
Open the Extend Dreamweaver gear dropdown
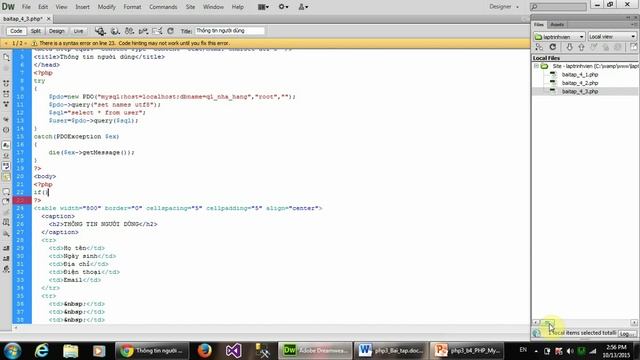click(x=283, y=7)
